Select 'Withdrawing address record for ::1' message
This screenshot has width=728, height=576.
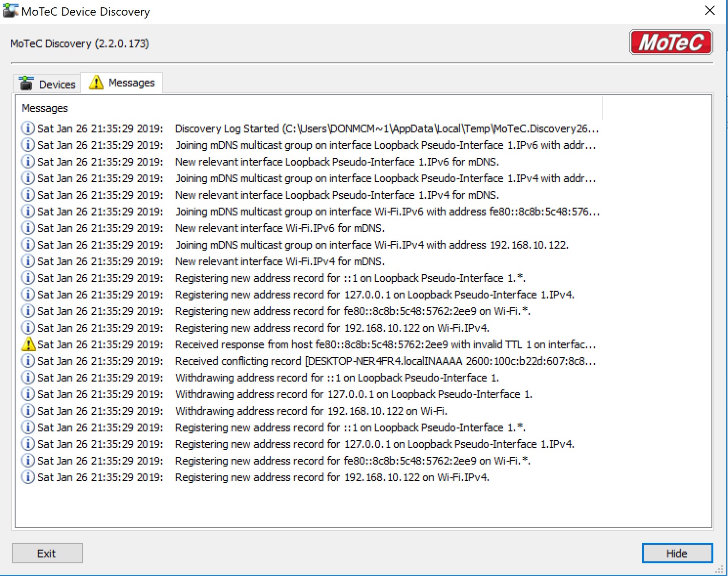pyautogui.click(x=337, y=378)
